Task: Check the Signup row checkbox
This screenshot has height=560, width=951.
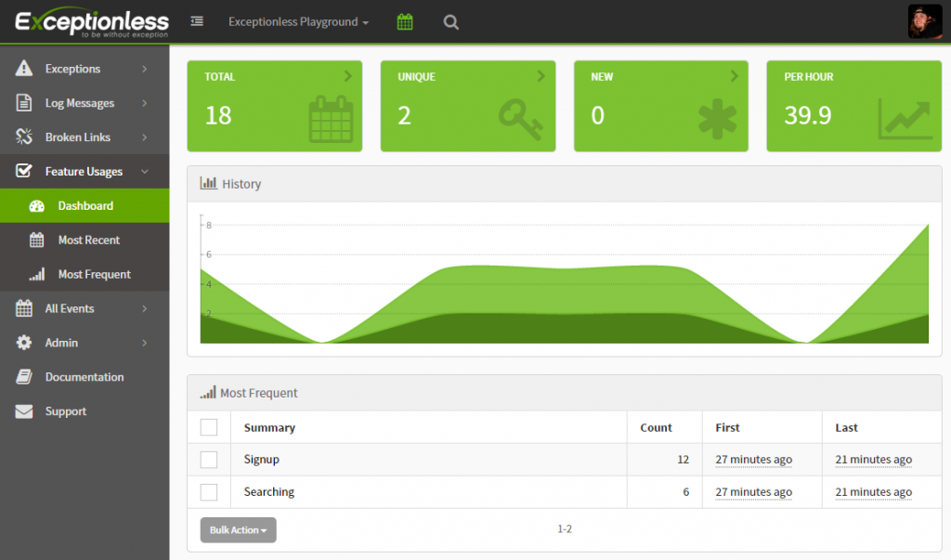Action: (x=209, y=460)
